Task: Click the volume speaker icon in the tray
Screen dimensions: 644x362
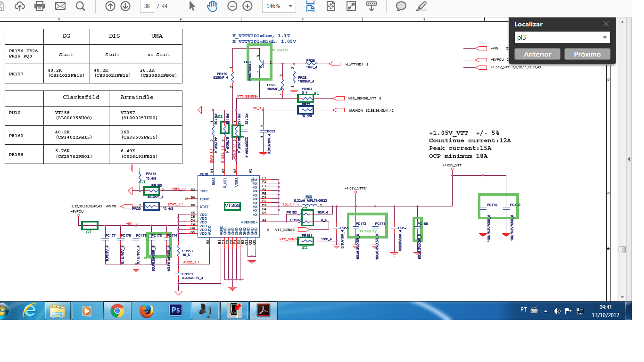Action: [557, 311]
